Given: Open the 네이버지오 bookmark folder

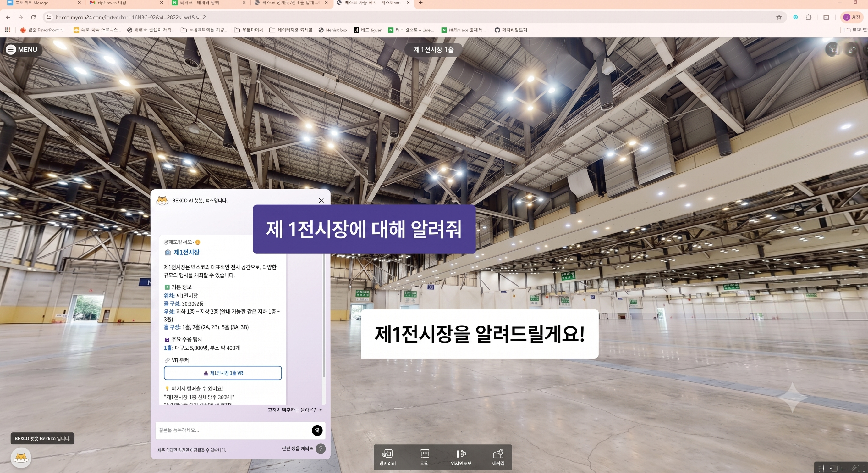Looking at the screenshot, I should point(291,30).
